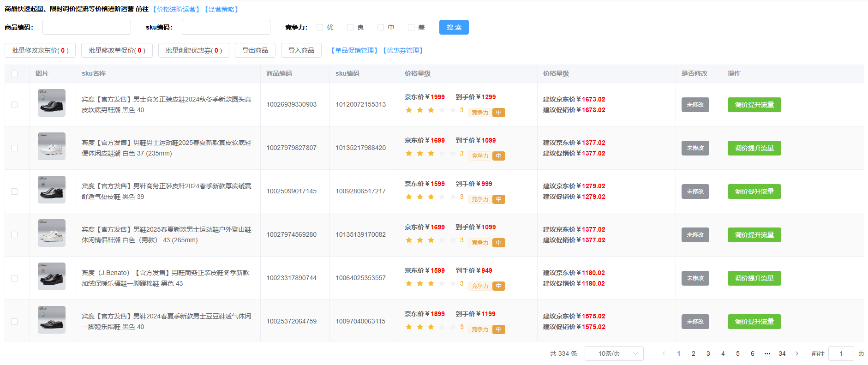868x365 pixels.
Task: Focus the 商品编码 input field
Action: [x=87, y=27]
